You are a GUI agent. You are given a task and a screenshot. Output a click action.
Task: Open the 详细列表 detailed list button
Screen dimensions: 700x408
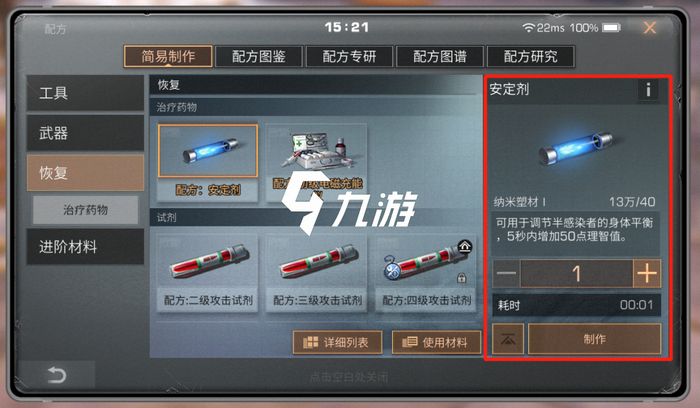click(x=338, y=342)
